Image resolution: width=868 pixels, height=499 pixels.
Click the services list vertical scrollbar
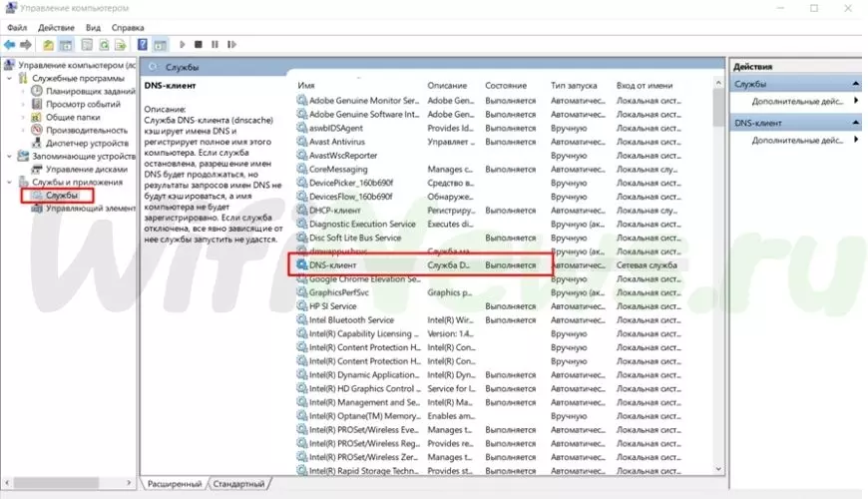(x=718, y=279)
